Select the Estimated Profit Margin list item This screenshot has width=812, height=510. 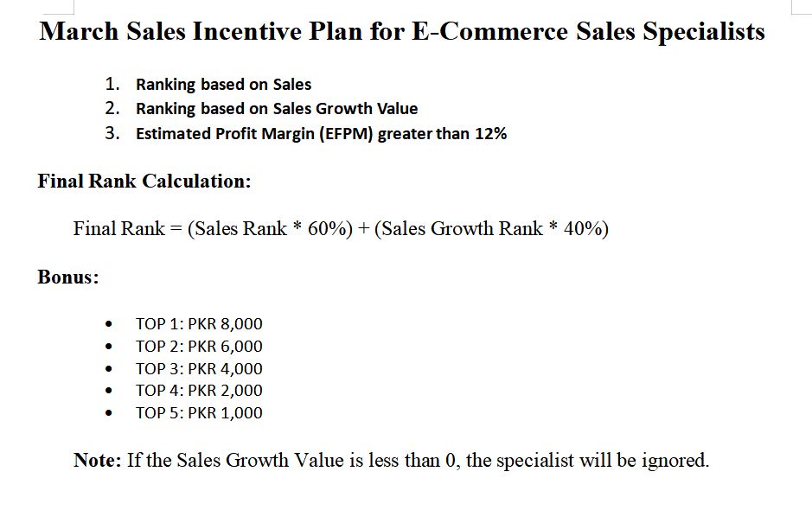[x=321, y=134]
